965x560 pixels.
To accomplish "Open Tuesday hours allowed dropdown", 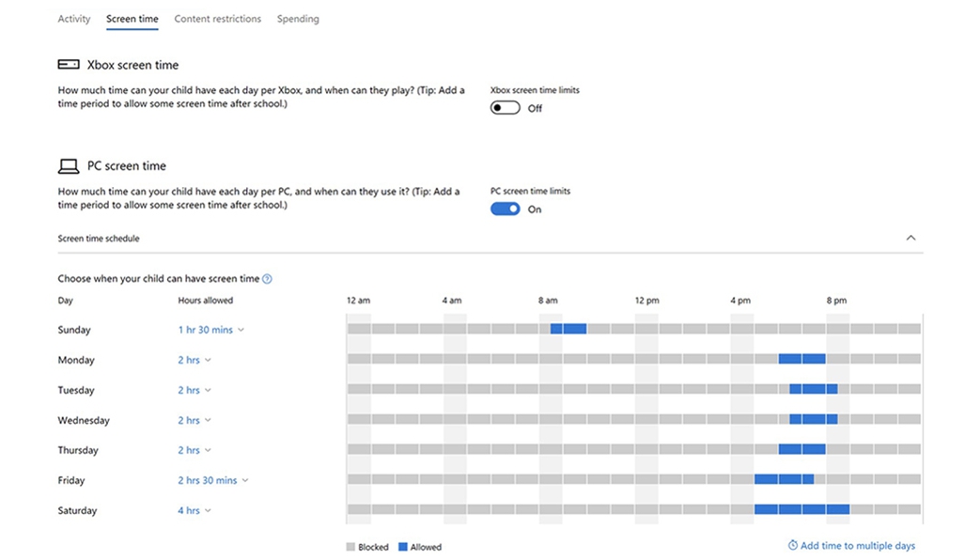I will [x=195, y=390].
